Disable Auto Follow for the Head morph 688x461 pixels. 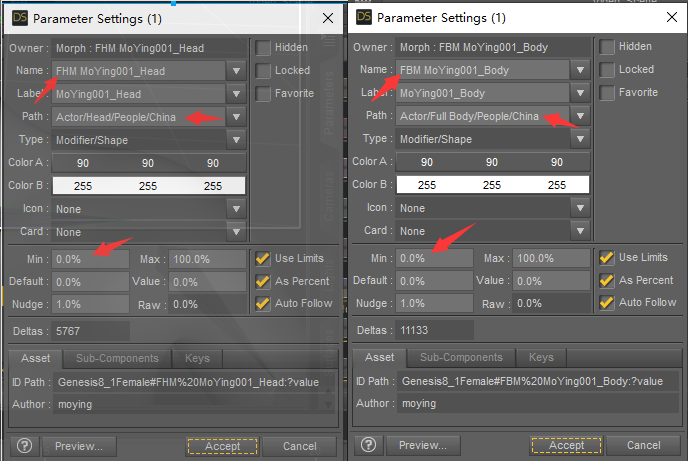coord(263,303)
